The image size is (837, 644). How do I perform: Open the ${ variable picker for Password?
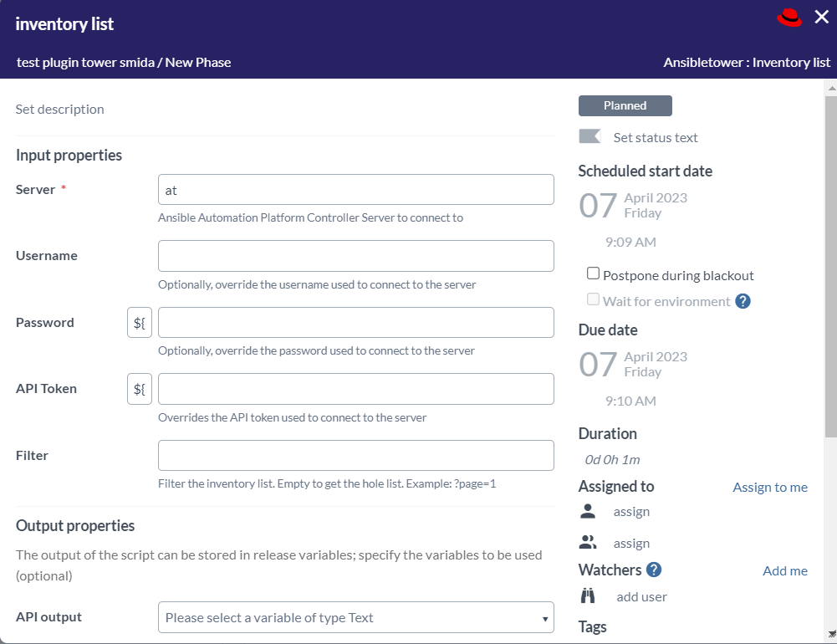tap(140, 322)
